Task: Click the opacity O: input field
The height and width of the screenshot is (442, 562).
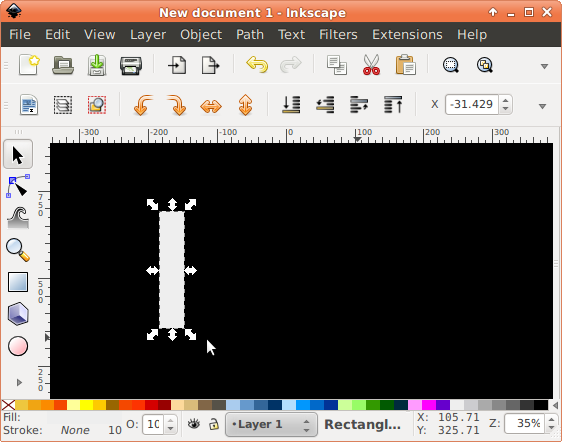Action: point(153,424)
